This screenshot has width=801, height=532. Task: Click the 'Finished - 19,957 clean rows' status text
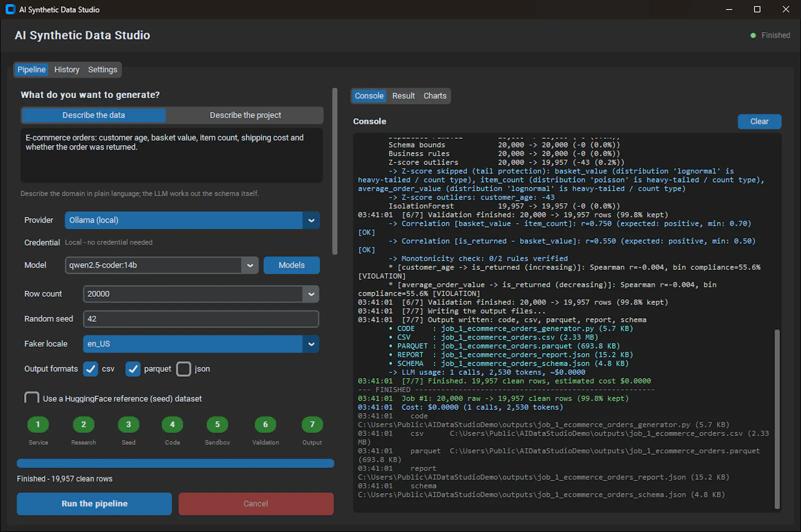click(65, 479)
